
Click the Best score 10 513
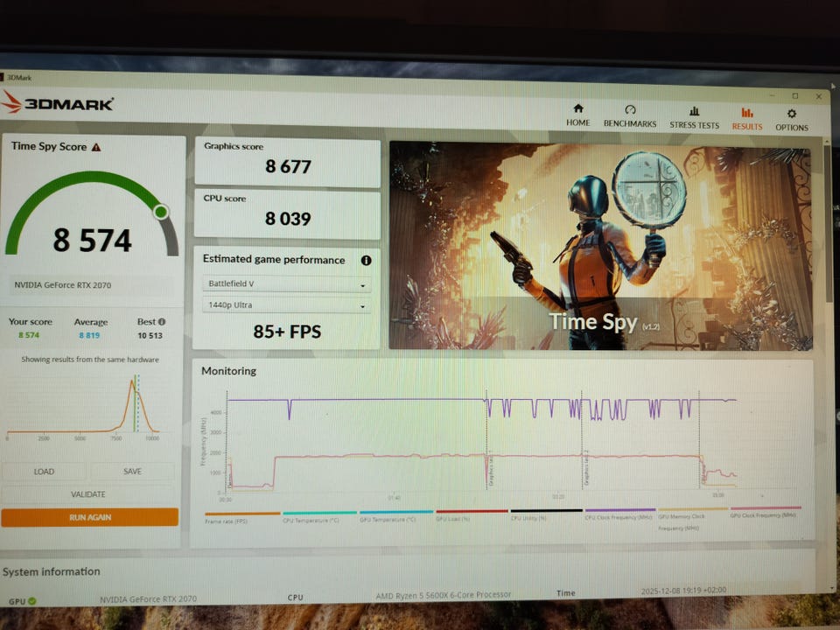(x=150, y=335)
